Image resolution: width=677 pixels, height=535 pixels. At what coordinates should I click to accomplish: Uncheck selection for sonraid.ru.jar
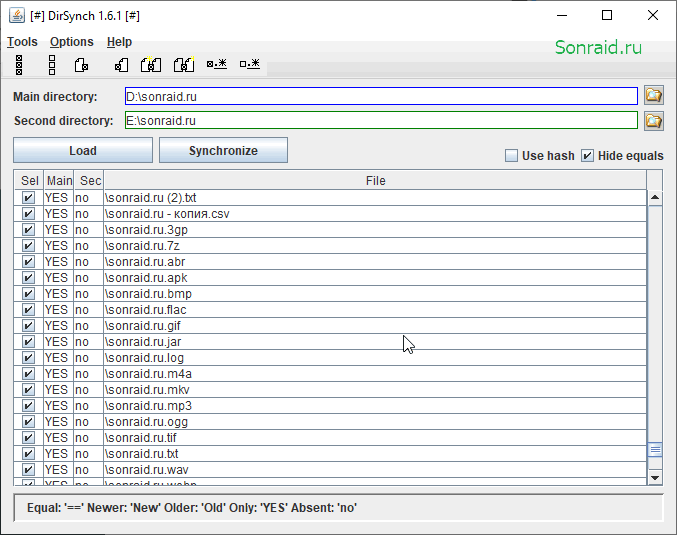(x=28, y=342)
